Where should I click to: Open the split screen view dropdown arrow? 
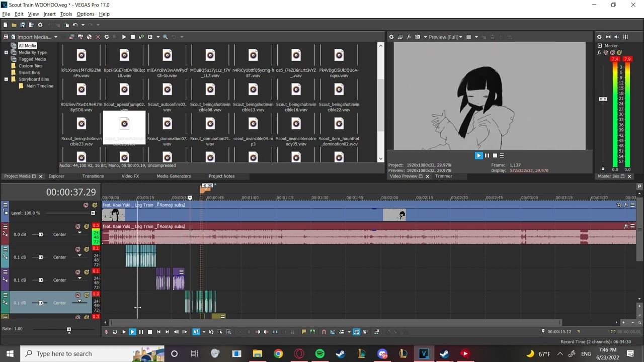click(425, 37)
